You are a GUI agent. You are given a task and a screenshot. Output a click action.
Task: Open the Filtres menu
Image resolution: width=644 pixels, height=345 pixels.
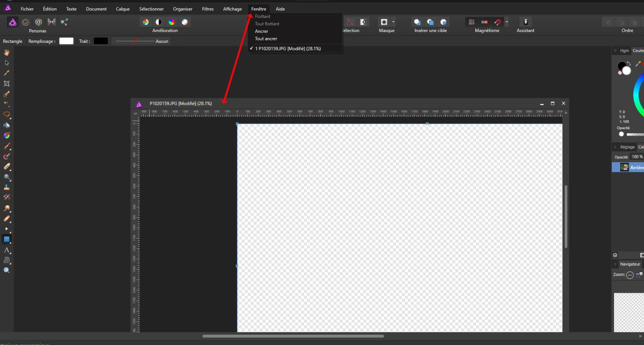click(208, 9)
